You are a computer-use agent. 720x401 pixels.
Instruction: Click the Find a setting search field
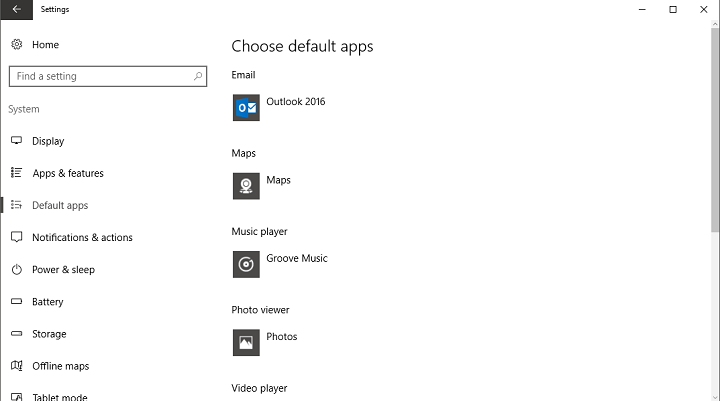click(x=108, y=76)
